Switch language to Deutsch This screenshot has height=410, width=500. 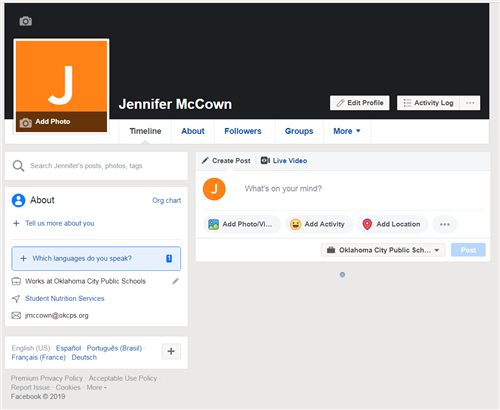point(84,357)
